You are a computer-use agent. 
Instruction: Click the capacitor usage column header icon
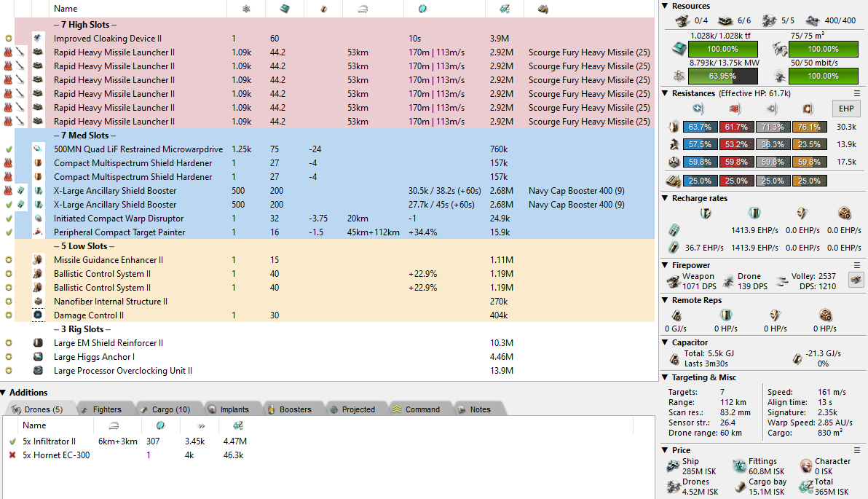tap(323, 9)
